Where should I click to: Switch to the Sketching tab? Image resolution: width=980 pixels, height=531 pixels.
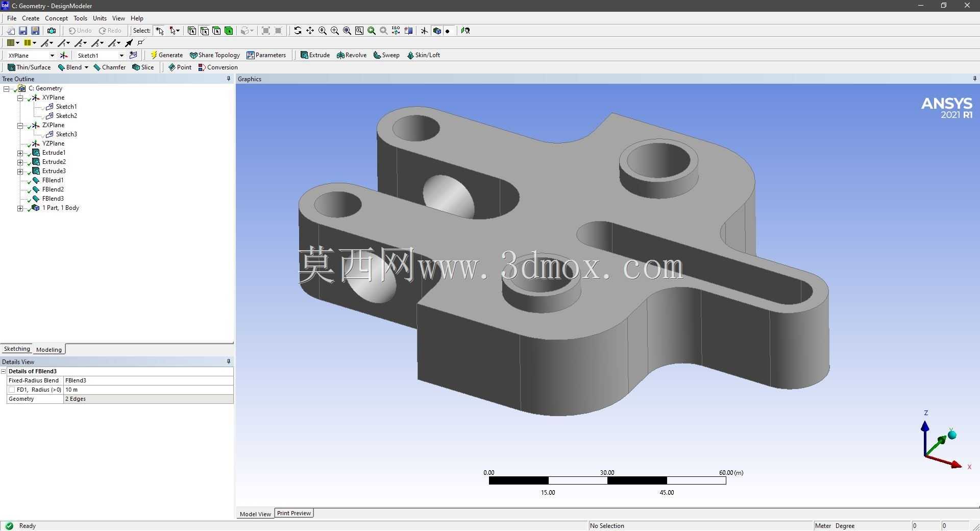[x=17, y=349]
